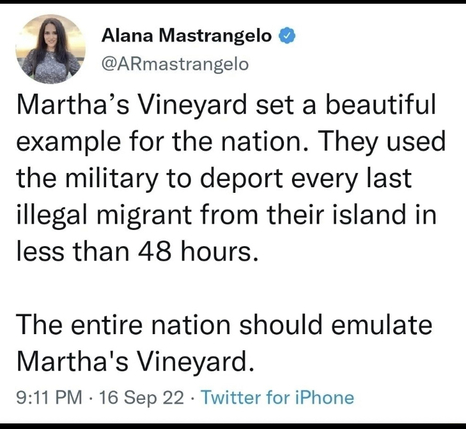Click the 16 Sep 22 date

click(142, 398)
